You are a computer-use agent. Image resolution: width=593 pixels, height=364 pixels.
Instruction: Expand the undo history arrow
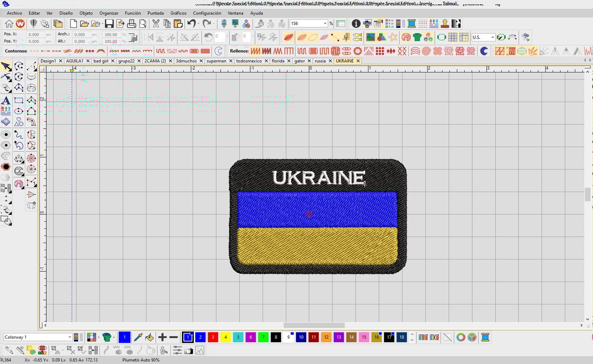[x=198, y=24]
